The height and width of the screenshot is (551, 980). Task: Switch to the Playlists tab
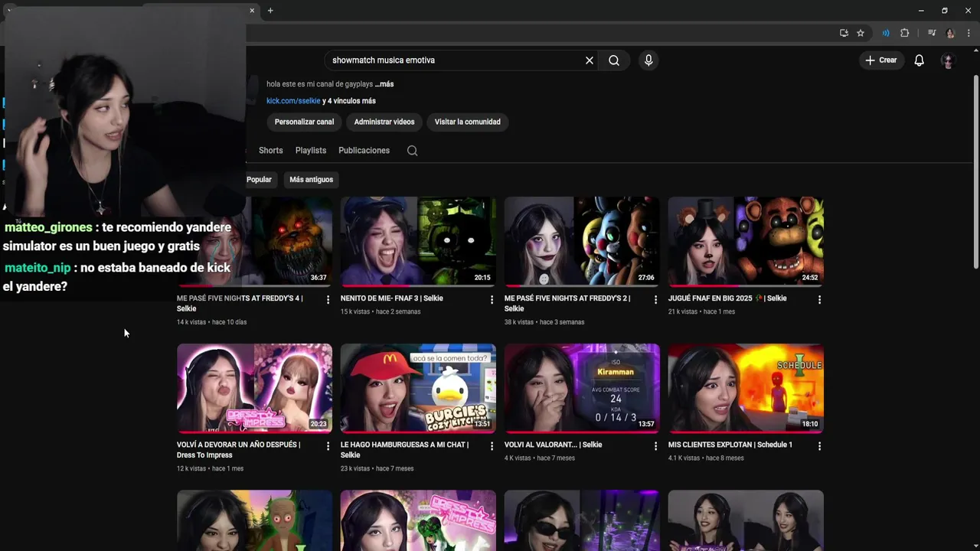coord(311,151)
